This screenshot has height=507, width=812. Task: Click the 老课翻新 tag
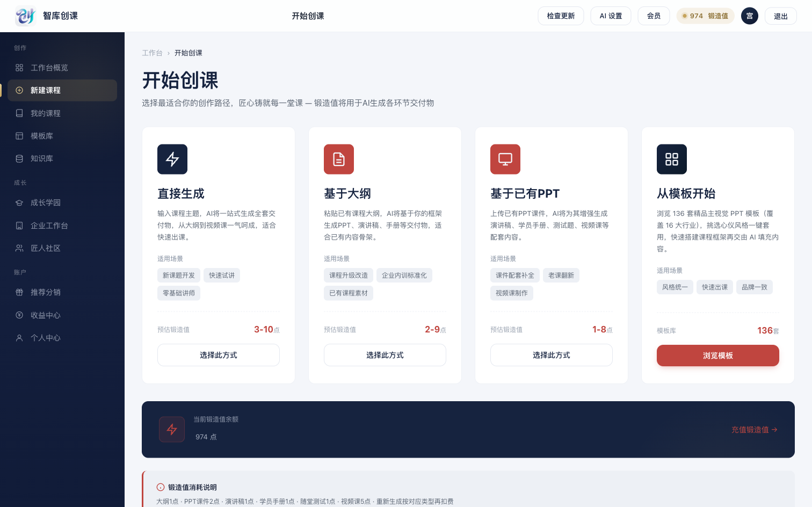(x=561, y=276)
